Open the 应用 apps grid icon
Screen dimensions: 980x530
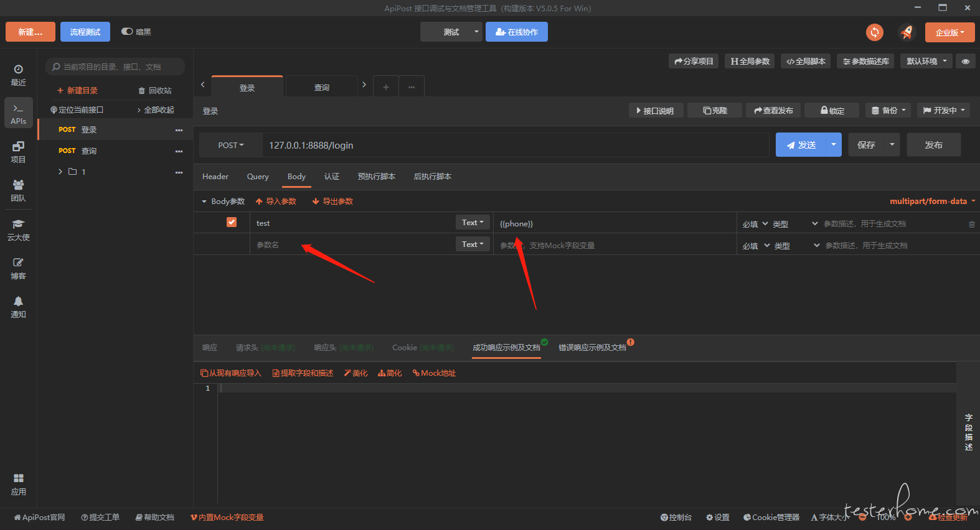pos(18,484)
